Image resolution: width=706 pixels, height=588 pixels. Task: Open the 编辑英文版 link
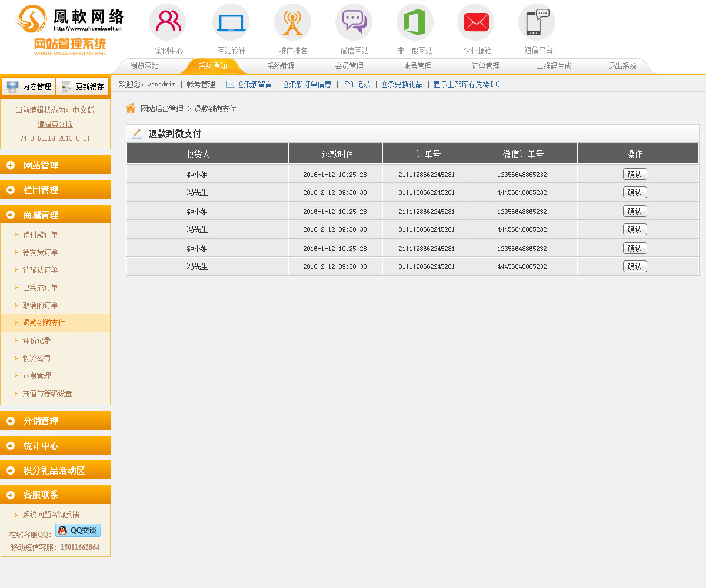pyautogui.click(x=55, y=124)
